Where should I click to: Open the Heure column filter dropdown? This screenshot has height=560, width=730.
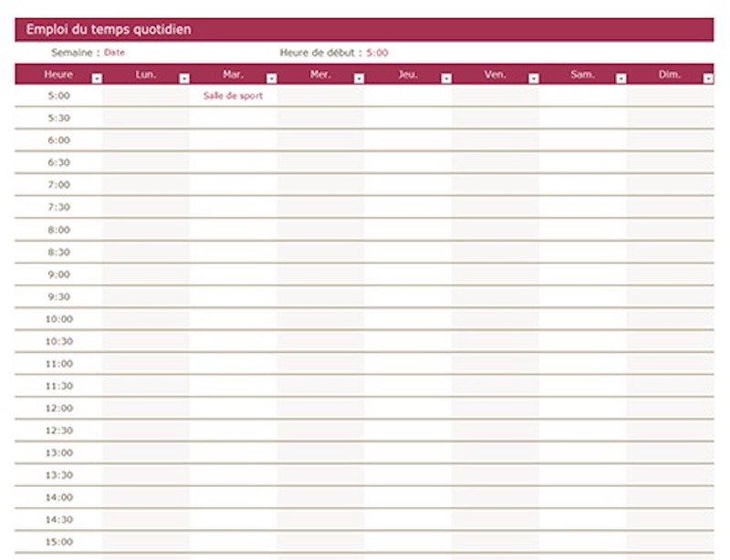pos(97,78)
